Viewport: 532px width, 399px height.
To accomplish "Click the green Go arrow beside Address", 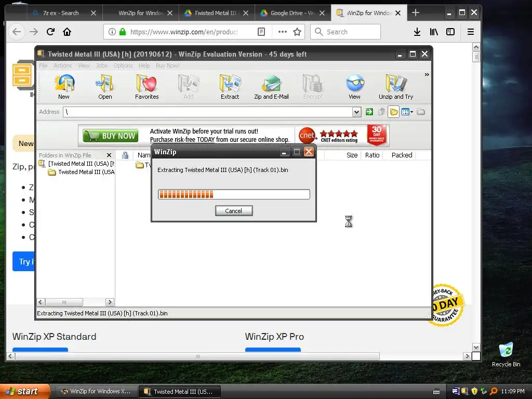I will click(x=369, y=112).
